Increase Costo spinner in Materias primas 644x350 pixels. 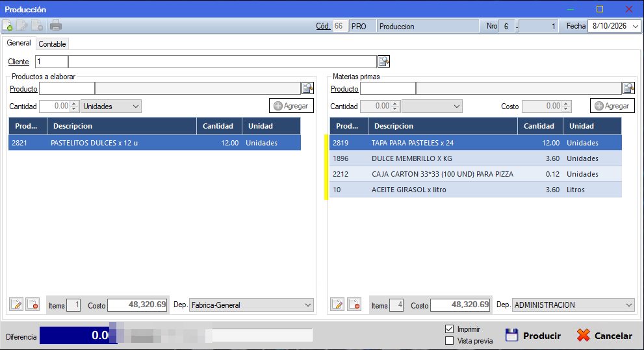[567, 103]
